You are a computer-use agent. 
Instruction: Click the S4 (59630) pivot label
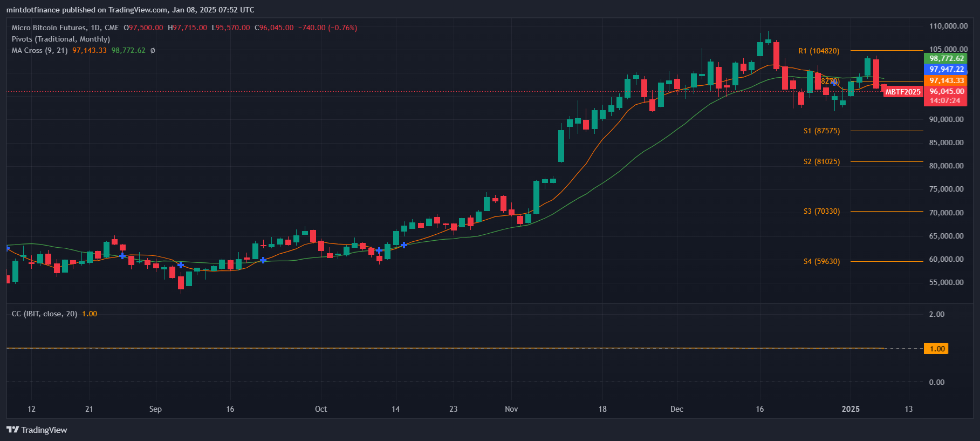click(821, 261)
